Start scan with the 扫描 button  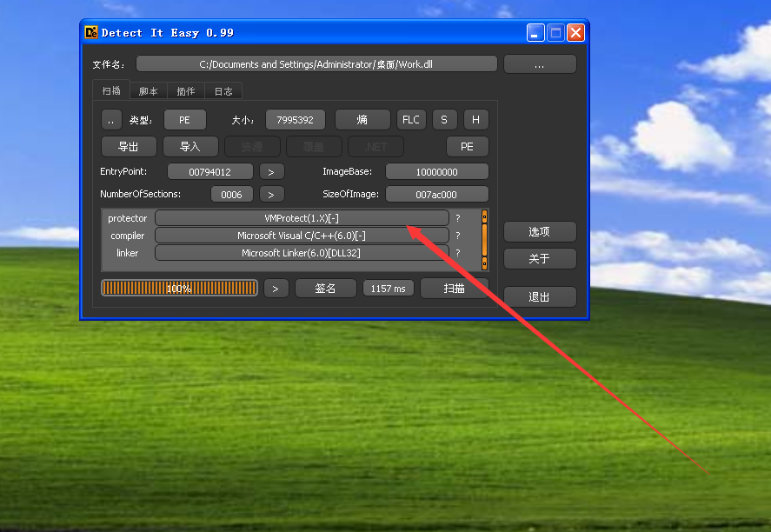(455, 288)
